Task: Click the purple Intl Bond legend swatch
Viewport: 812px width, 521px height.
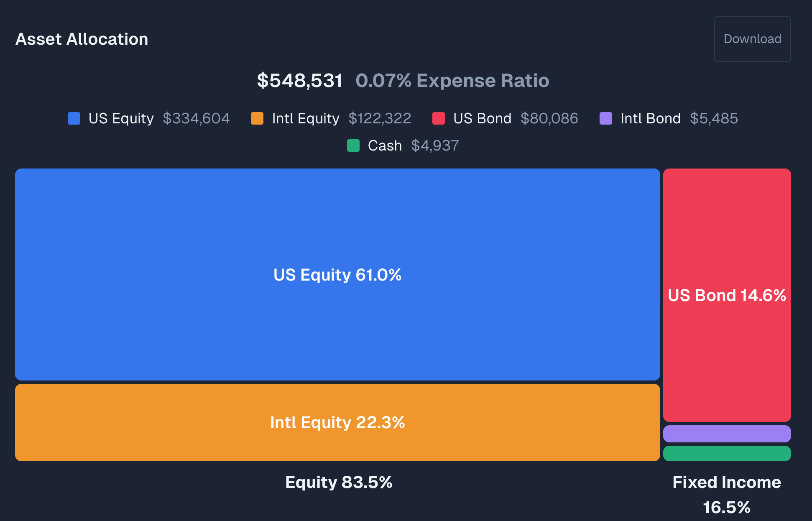Action: [605, 119]
